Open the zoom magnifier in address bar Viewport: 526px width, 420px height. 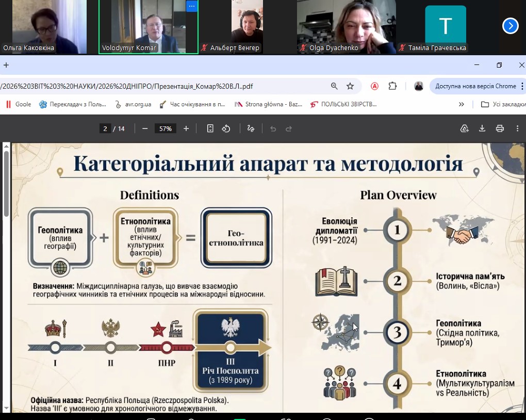[x=334, y=86]
